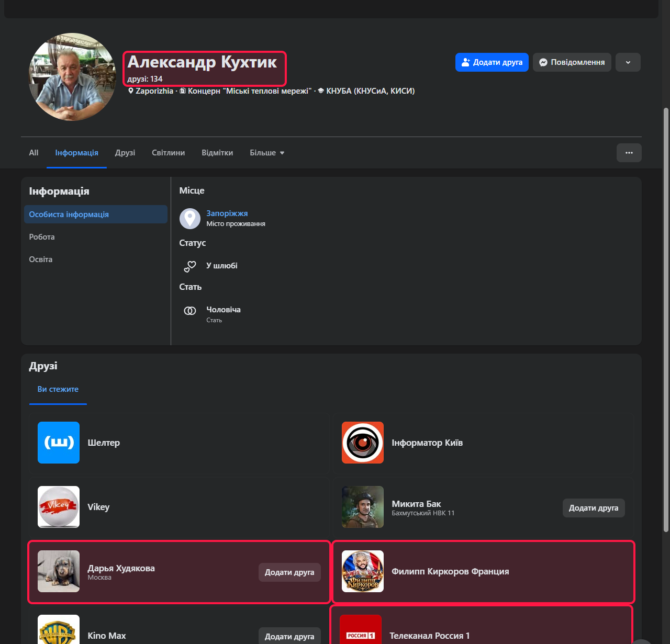Open Филипп Киркоров Франция avatar
This screenshot has height=644, width=670.
coord(363,571)
